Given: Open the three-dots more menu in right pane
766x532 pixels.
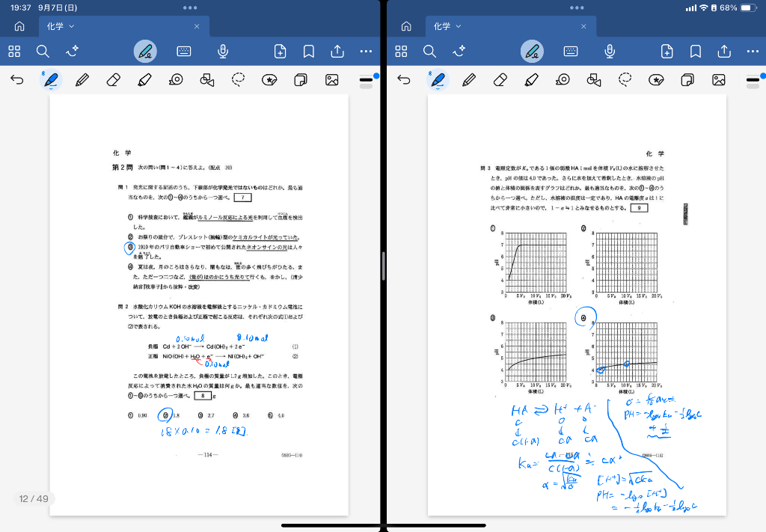Looking at the screenshot, I should tap(753, 51).
